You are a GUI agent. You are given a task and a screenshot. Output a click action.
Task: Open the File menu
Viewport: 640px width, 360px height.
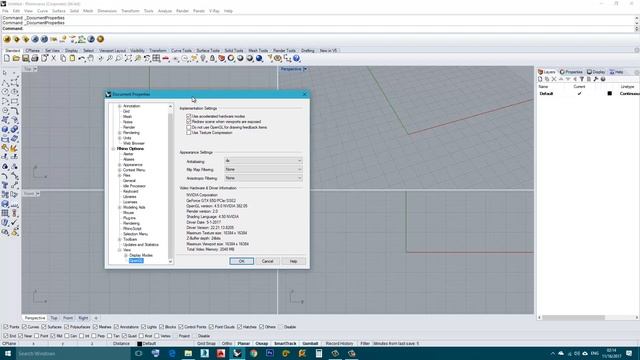(x=5, y=11)
